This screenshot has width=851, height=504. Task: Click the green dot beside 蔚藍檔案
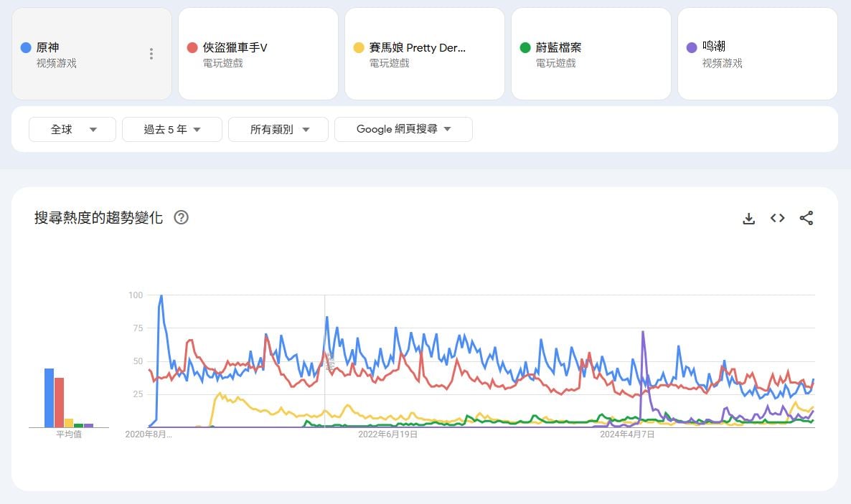tap(525, 48)
